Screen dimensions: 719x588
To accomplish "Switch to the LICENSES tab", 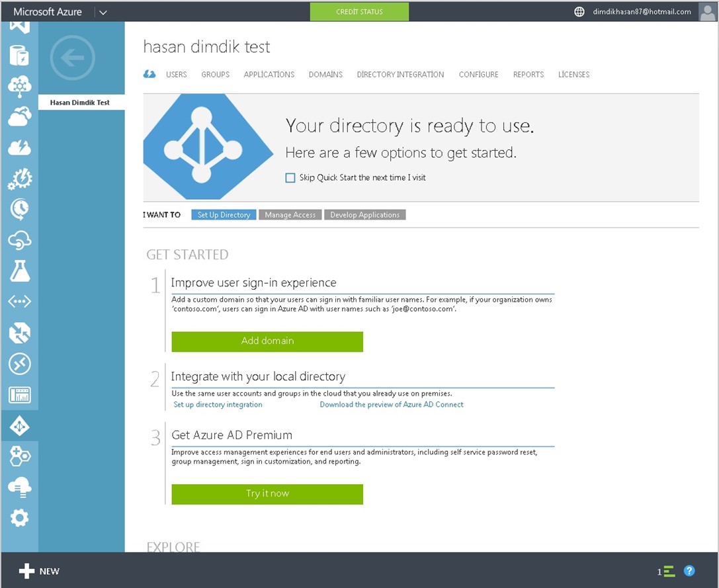I will [x=573, y=74].
